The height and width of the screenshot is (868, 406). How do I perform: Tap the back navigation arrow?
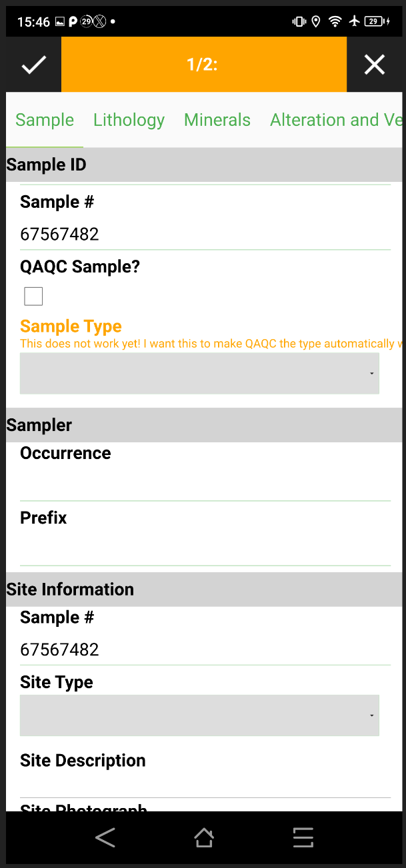[x=105, y=837]
